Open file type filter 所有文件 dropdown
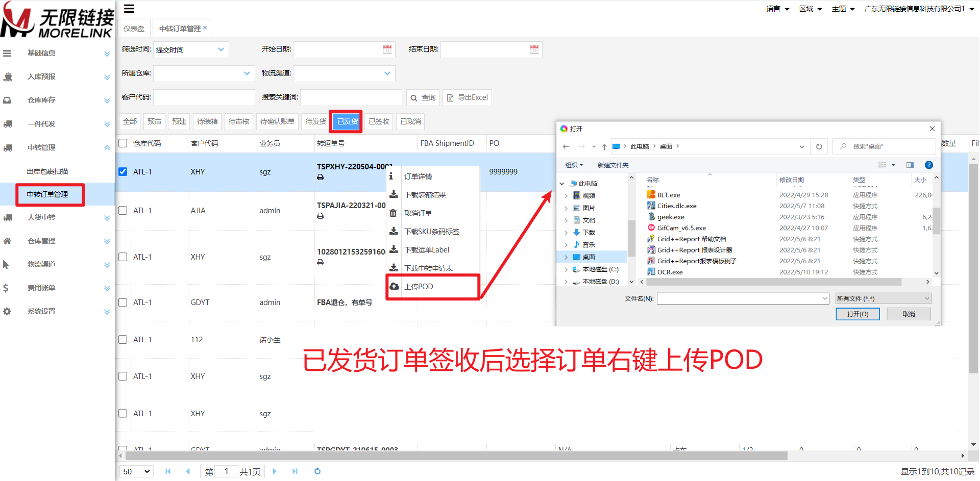 click(x=883, y=298)
